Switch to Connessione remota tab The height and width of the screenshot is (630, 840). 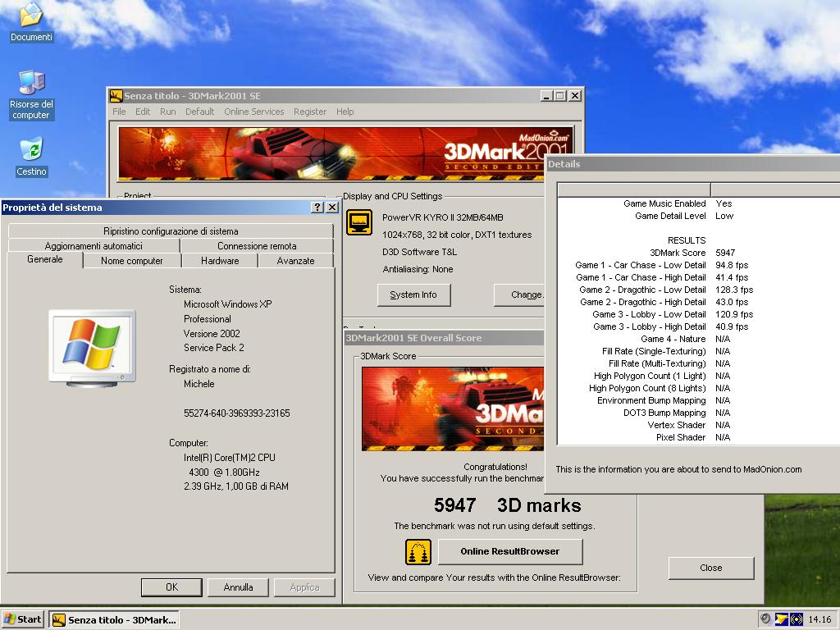point(257,246)
